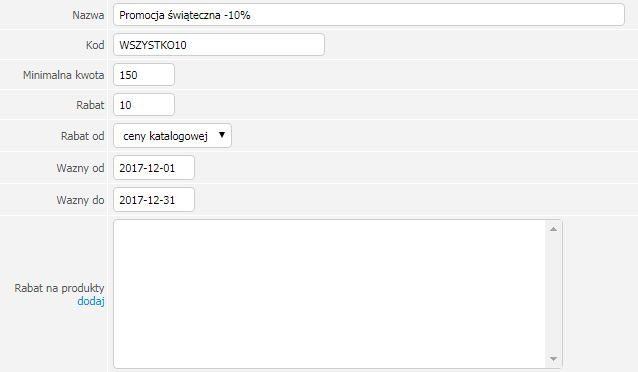Viewport: 638px width, 372px height.
Task: Click the scrollbar up arrow in the products box
Action: pos(553,229)
